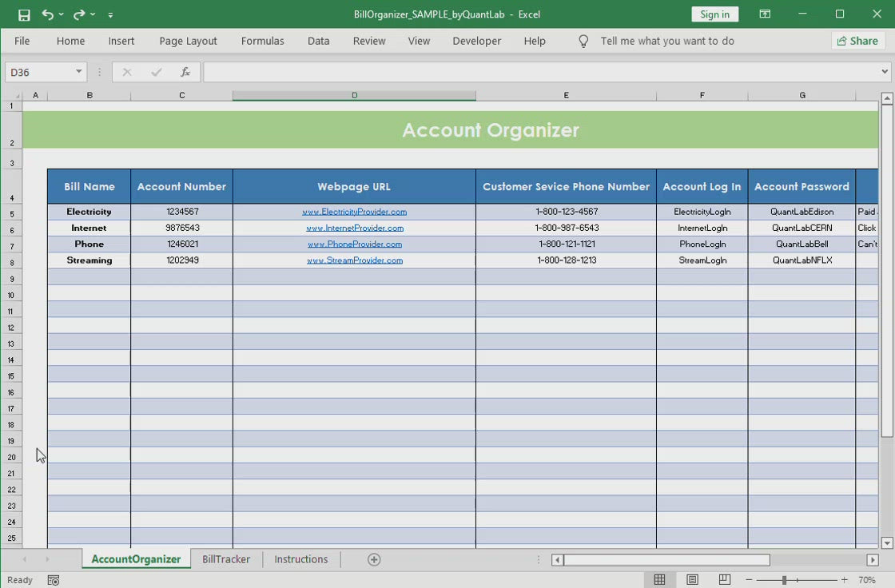Click the Tell Me lightbulb icon
This screenshot has height=588, width=895.
point(583,41)
